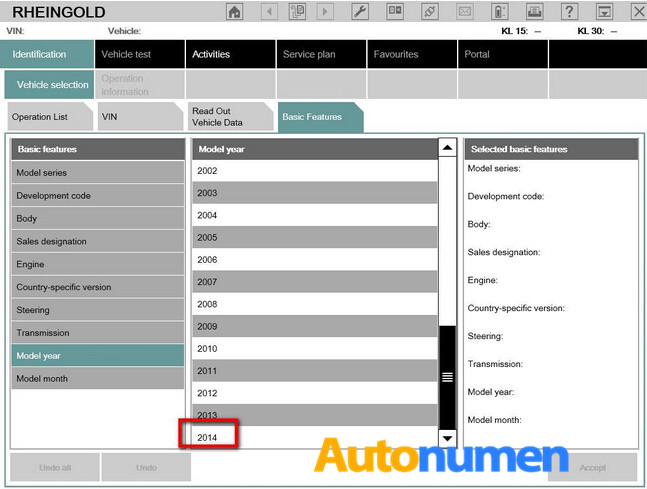This screenshot has width=647, height=489.
Task: Choose Model year basic feature
Action: tap(98, 356)
